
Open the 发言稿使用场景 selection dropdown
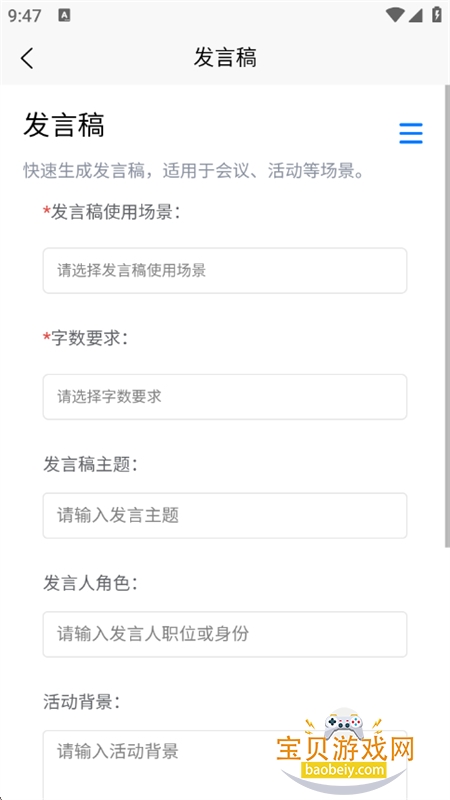click(x=224, y=270)
